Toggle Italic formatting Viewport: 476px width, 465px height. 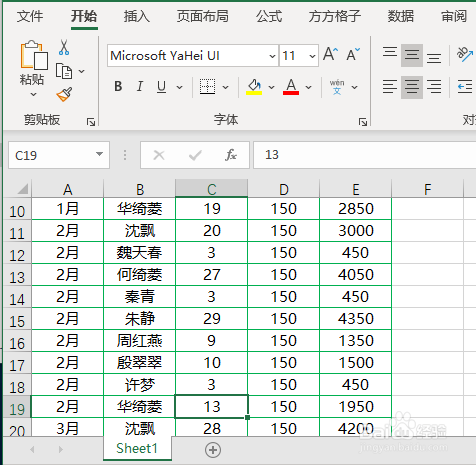[x=140, y=87]
